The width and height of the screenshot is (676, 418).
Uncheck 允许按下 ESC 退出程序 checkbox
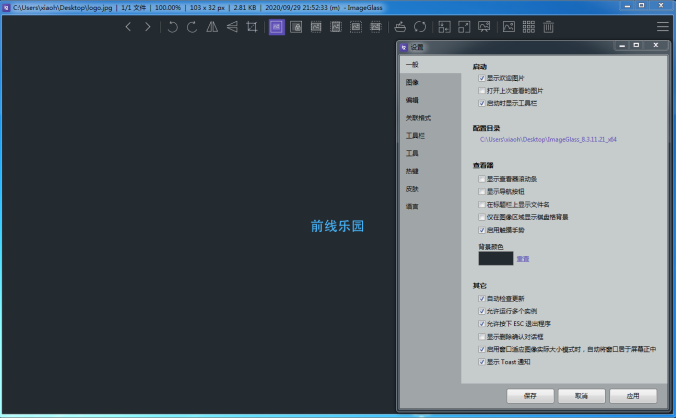[482, 324]
